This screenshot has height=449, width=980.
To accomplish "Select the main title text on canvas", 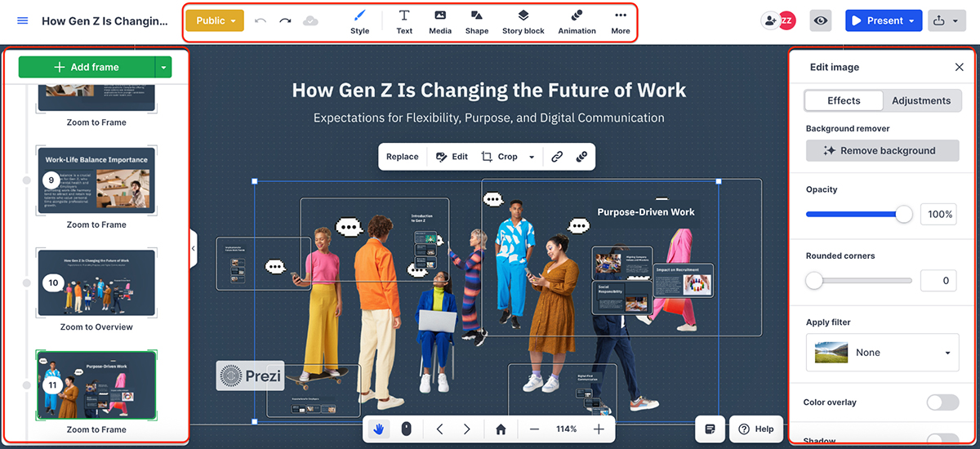I will click(x=489, y=90).
